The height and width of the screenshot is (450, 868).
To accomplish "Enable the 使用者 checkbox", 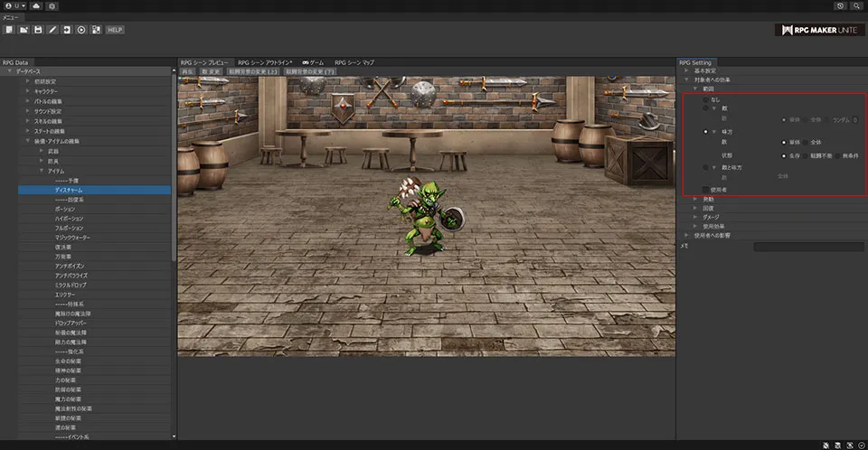I will (x=706, y=190).
